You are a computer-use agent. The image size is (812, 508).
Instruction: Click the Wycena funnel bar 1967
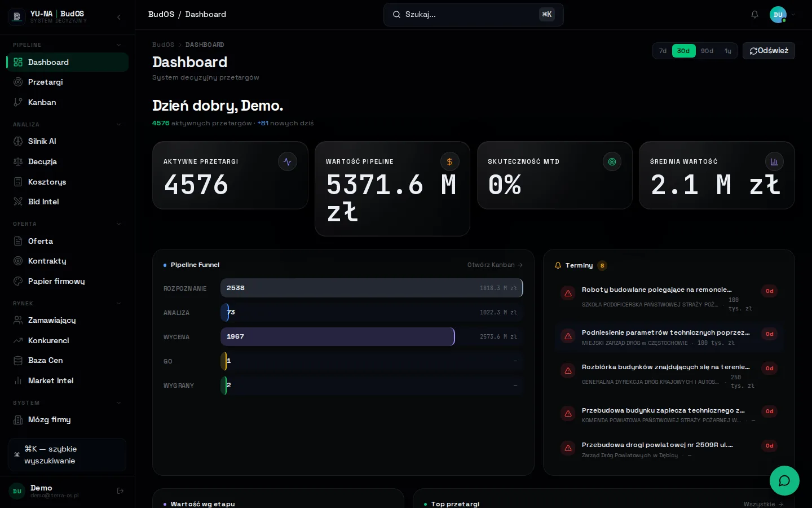(337, 336)
